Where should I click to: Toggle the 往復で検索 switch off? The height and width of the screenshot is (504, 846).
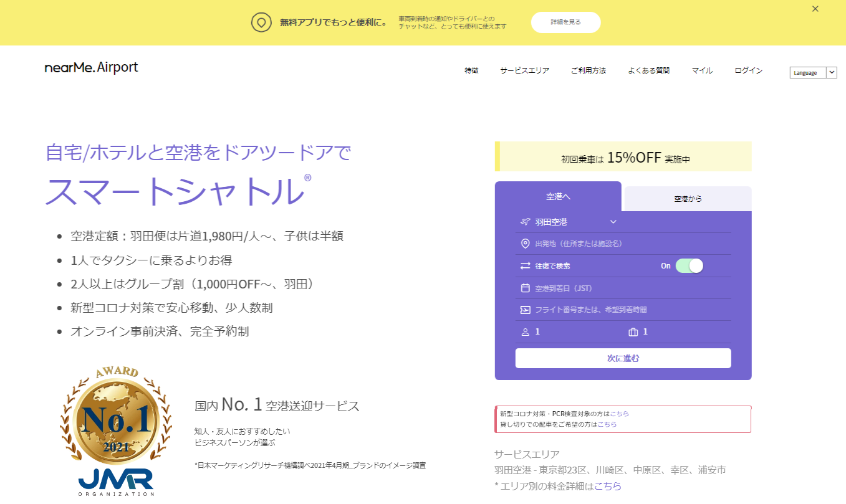point(689,266)
